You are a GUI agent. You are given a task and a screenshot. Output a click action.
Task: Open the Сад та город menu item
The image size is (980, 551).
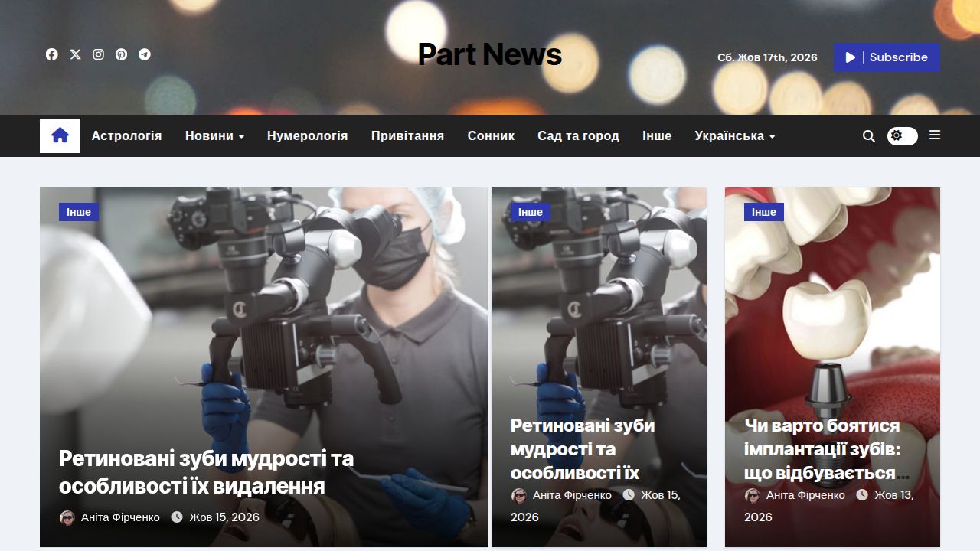point(578,135)
